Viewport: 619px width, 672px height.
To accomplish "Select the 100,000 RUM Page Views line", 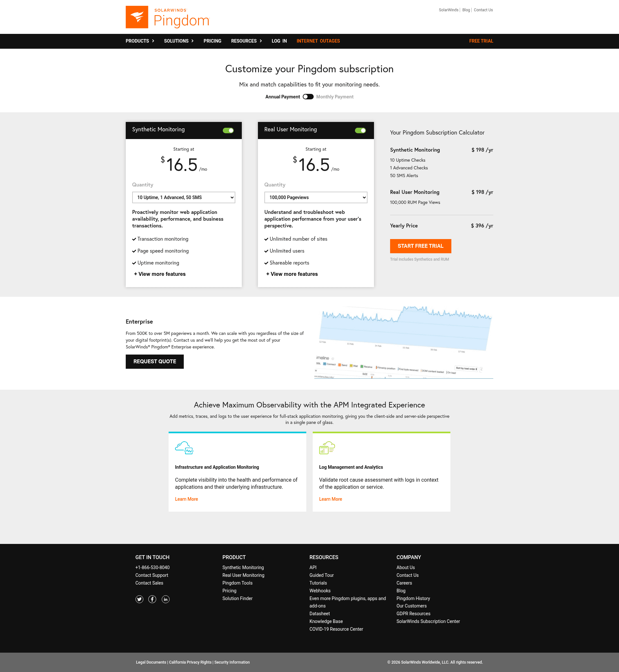I will [x=415, y=202].
